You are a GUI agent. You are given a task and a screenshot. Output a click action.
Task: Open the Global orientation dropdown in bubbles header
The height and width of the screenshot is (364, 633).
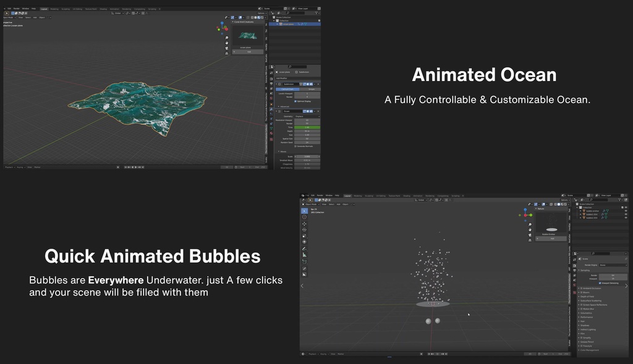pyautogui.click(x=421, y=200)
